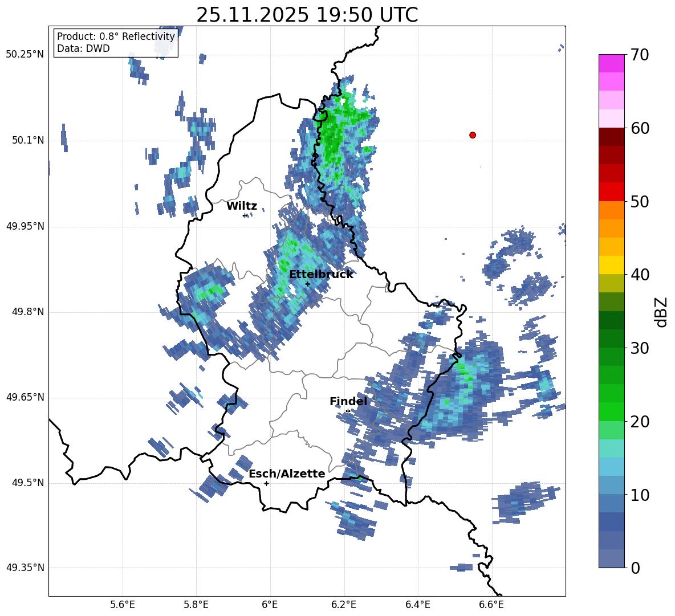Viewport: 675px width, 616px height.
Task: Click the 0 tick on colorbar
Action: coord(636,568)
